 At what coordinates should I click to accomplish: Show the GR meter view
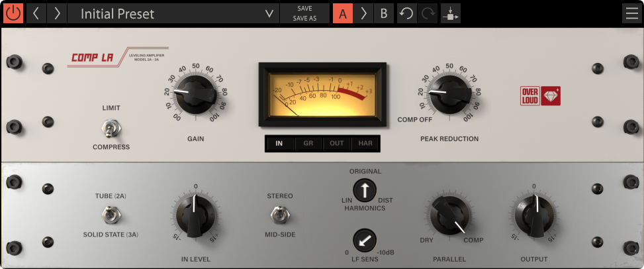point(308,143)
